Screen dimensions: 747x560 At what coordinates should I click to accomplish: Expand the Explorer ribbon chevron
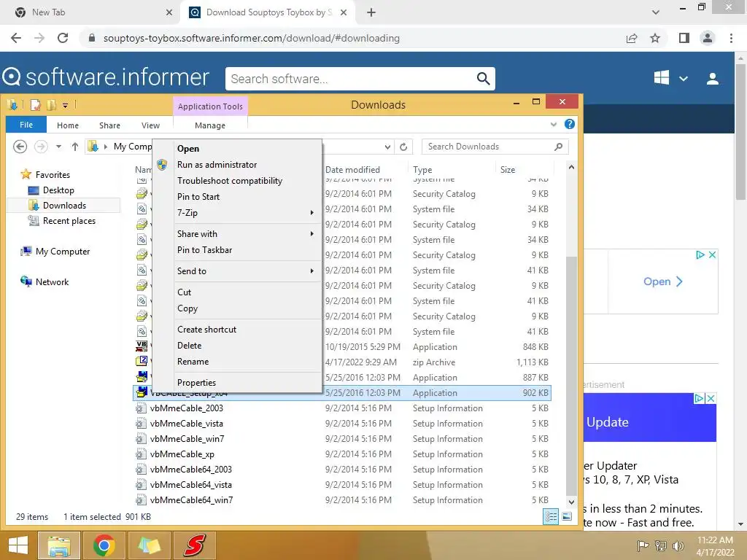[x=554, y=124]
